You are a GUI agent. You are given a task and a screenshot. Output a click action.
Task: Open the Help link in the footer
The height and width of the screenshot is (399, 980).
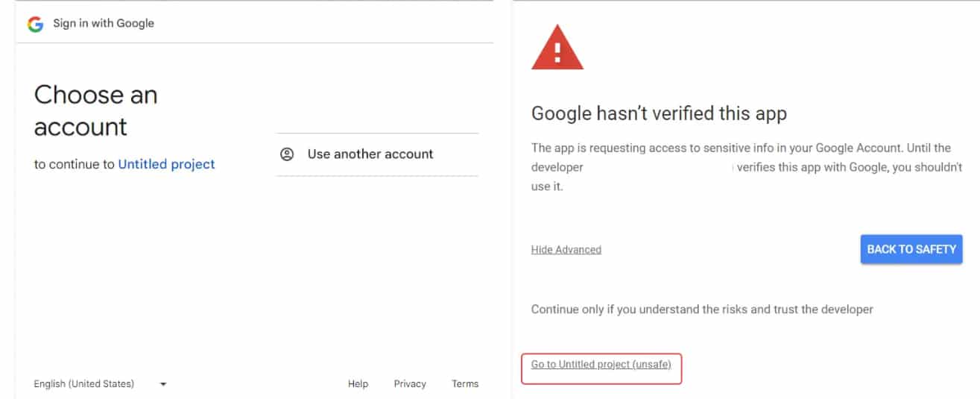(358, 384)
